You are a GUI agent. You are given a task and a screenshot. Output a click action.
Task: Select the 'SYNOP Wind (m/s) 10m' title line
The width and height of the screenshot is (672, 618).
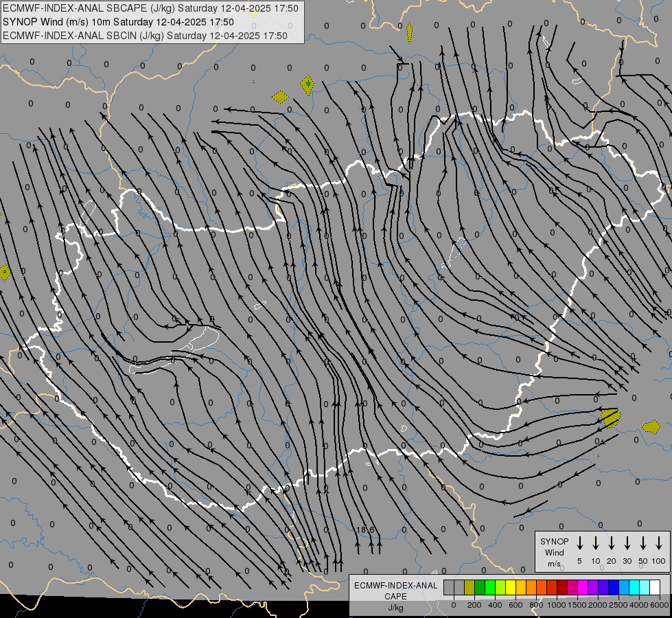point(118,22)
